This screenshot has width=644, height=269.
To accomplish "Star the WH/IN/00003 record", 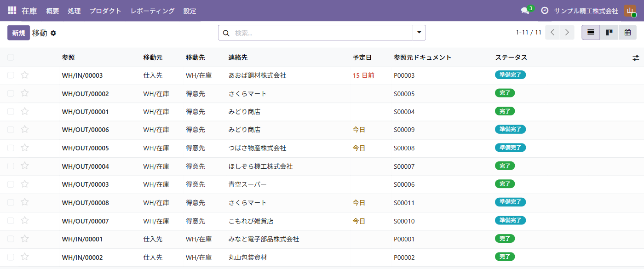I will point(25,75).
